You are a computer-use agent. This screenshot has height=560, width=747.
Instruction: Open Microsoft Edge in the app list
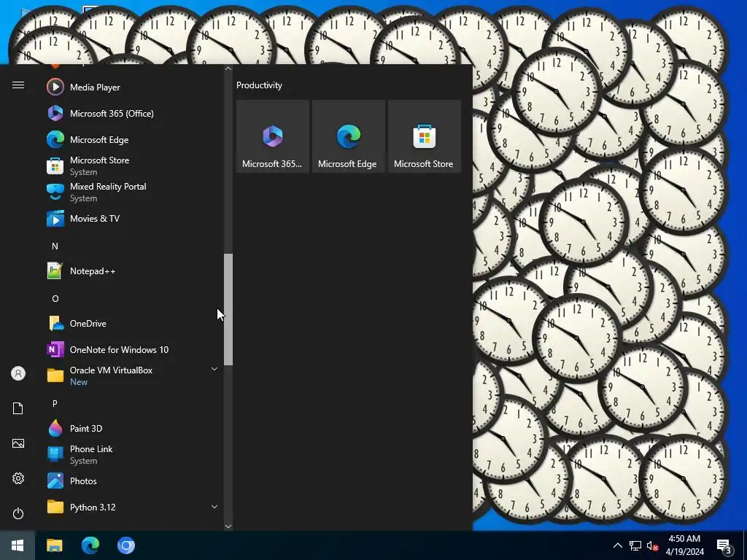click(x=133, y=139)
